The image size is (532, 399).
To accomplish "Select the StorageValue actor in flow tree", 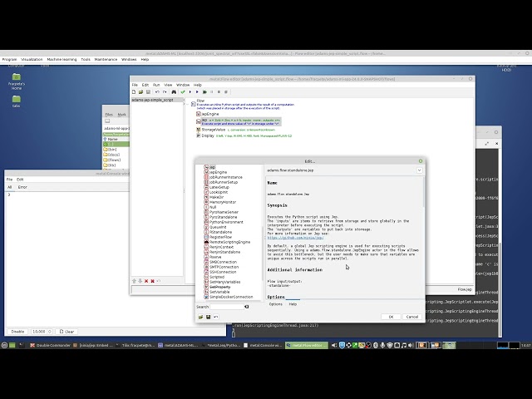I will point(214,130).
